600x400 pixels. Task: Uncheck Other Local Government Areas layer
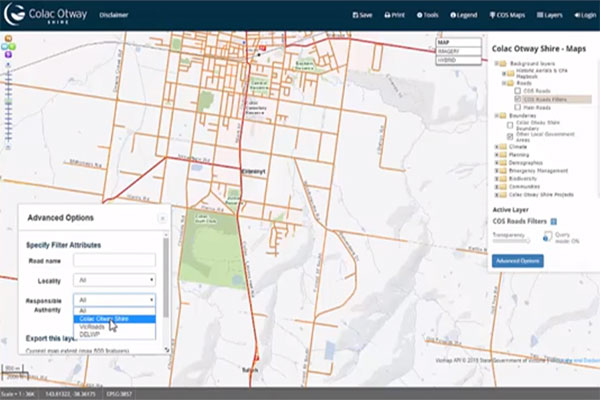point(510,137)
